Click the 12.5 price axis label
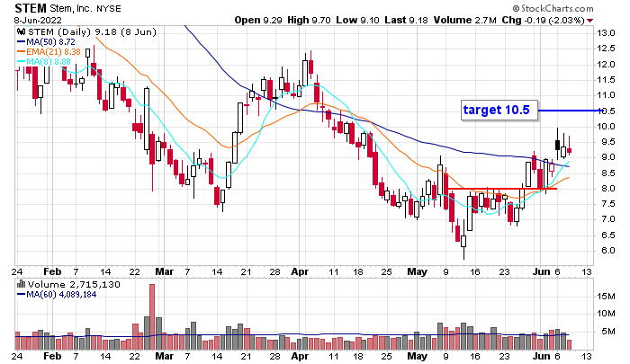630x364 pixels. click(x=606, y=49)
